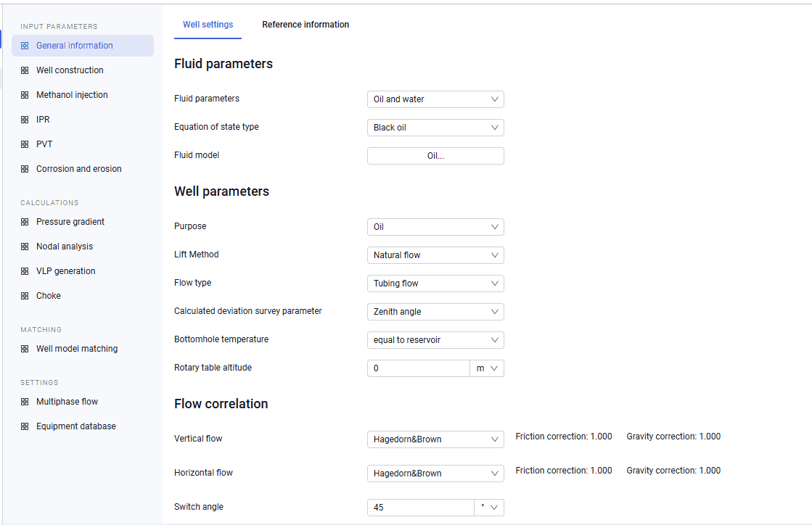Open the Equipment database

(x=83, y=426)
